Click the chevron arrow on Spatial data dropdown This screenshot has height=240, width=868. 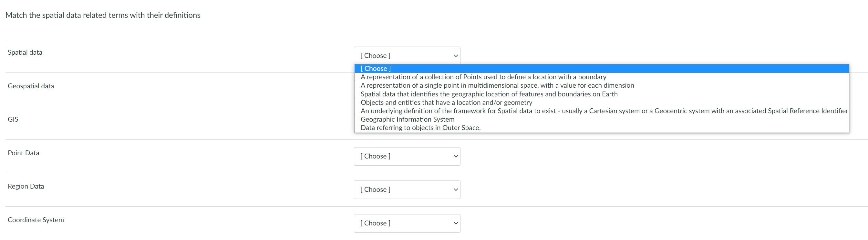pos(456,56)
